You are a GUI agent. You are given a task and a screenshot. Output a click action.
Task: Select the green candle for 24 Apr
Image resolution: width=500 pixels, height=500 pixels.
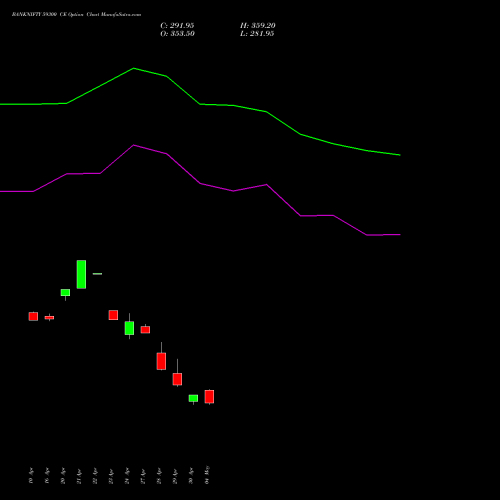[129, 328]
